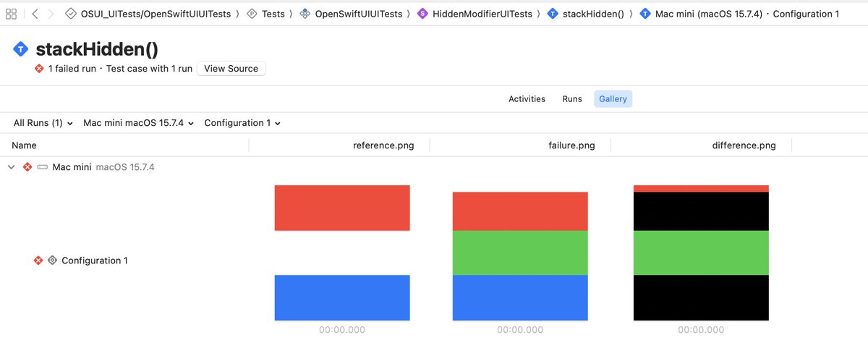This screenshot has width=868, height=343.
Task: Click the red failure icon on Mac mini row
Action: [27, 167]
